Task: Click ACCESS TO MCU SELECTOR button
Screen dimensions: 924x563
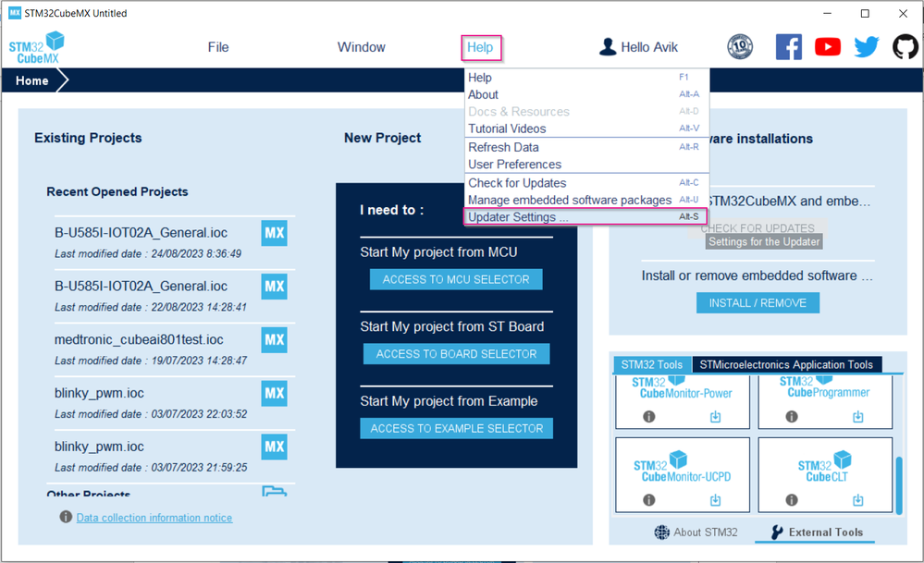Action: [x=455, y=280]
